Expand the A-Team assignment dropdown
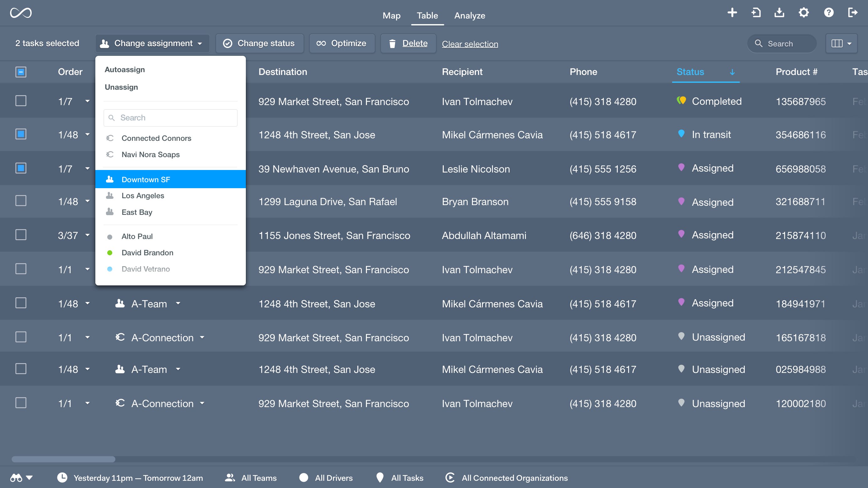The image size is (868, 488). click(x=178, y=303)
